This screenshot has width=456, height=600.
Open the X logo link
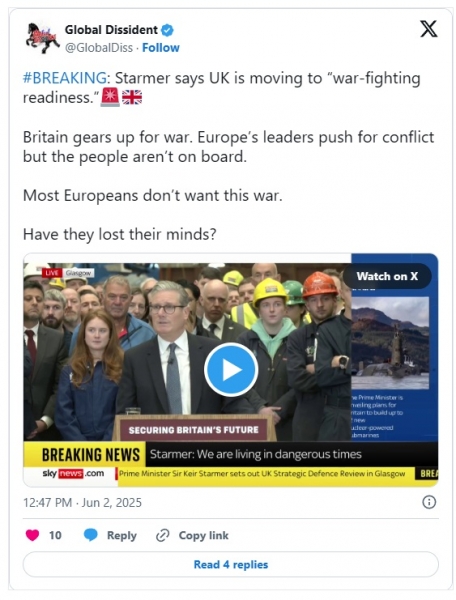pyautogui.click(x=428, y=29)
